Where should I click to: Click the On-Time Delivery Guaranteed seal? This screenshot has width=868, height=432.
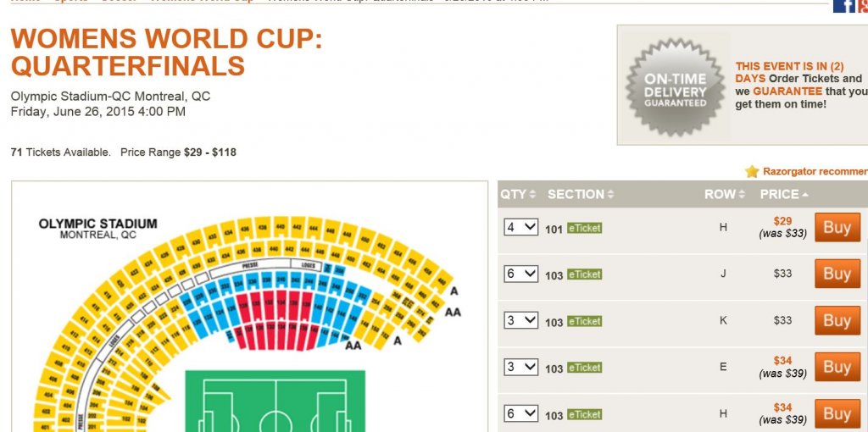(x=675, y=87)
